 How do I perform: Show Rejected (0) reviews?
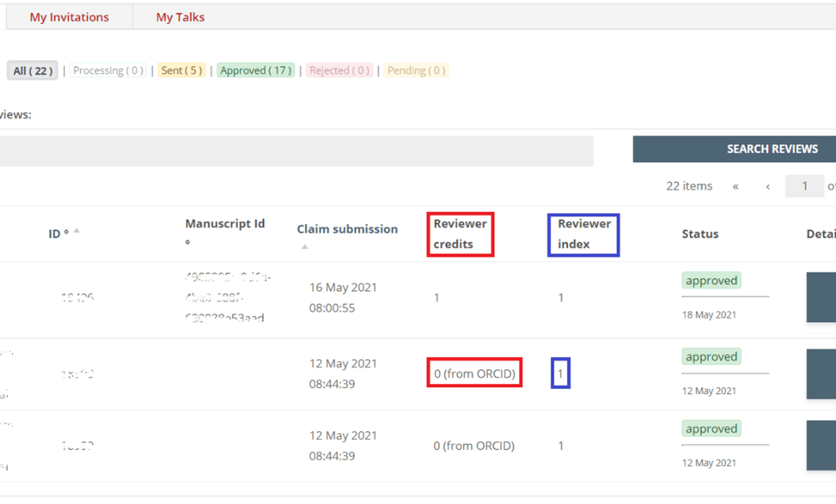pyautogui.click(x=339, y=70)
